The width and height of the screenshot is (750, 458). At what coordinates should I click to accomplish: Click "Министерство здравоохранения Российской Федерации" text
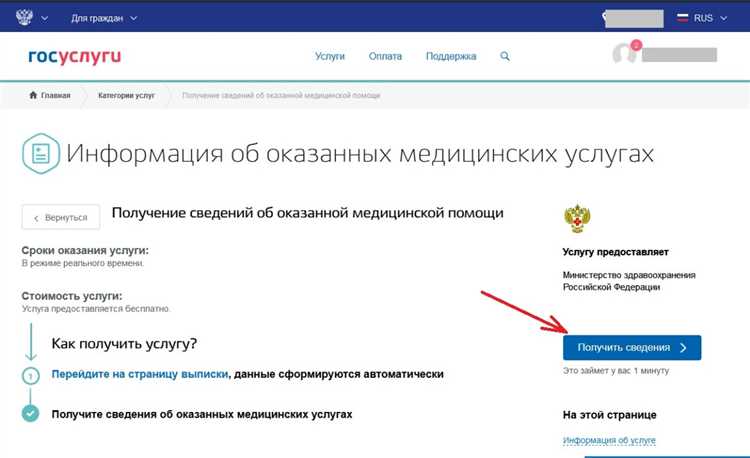pyautogui.click(x=629, y=281)
